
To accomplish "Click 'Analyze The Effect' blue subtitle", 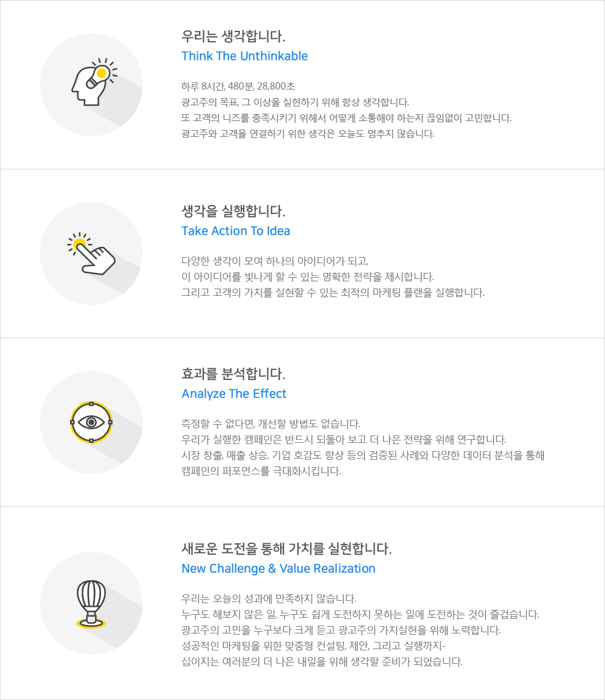I will pyautogui.click(x=234, y=394).
